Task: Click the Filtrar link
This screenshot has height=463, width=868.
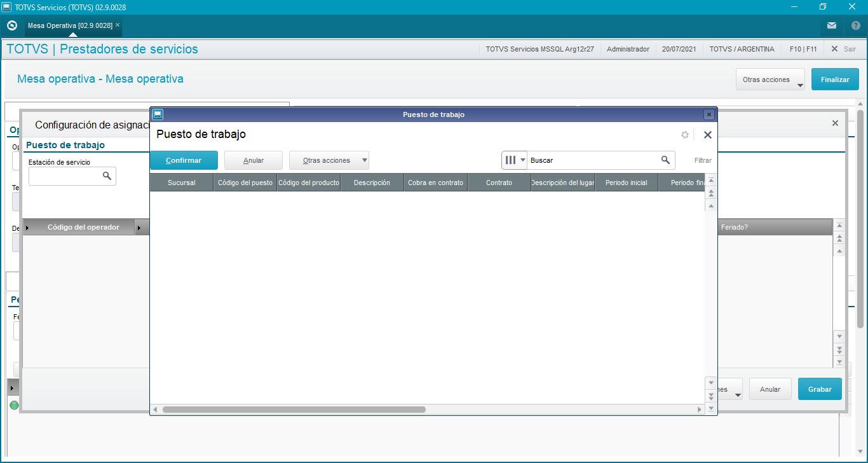Action: tap(703, 160)
